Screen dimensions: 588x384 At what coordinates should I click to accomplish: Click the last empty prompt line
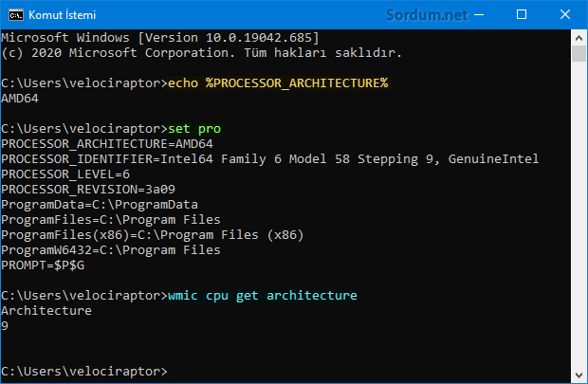(x=84, y=372)
